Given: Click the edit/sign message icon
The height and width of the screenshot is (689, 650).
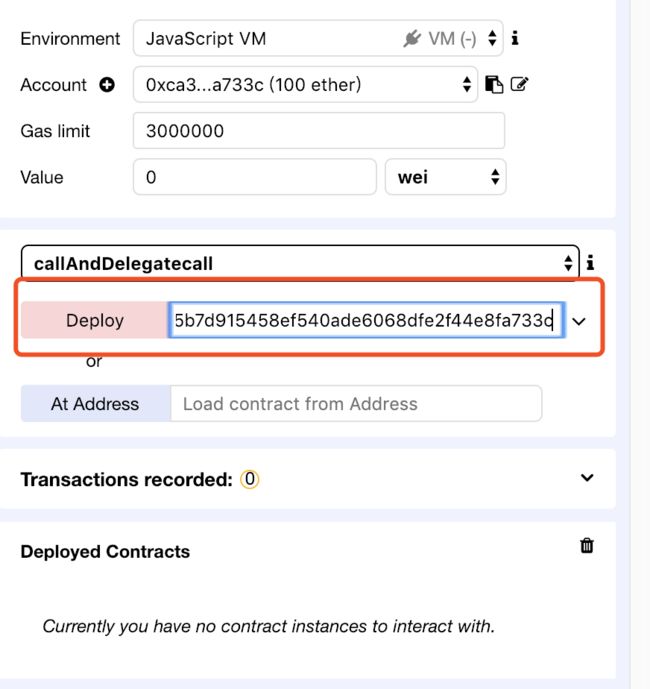Looking at the screenshot, I should click(x=519, y=83).
